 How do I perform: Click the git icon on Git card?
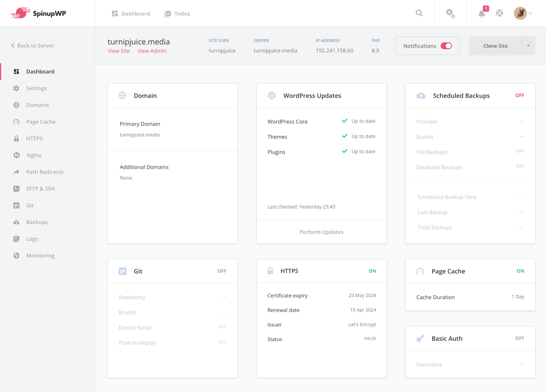[123, 271]
